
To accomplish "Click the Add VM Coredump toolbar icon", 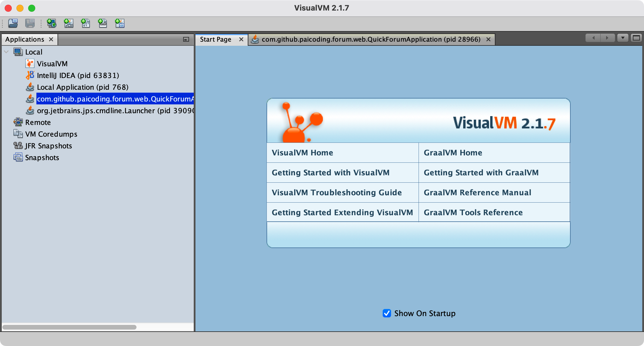I will tap(85, 23).
